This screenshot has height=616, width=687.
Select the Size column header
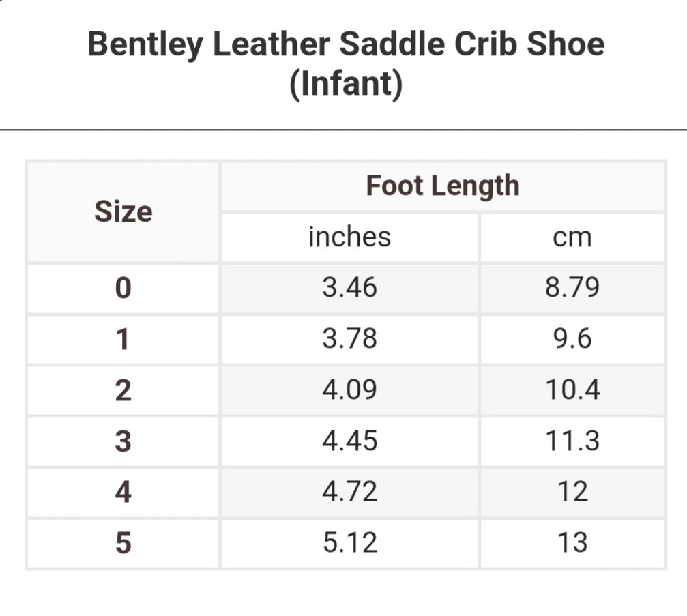coord(123,212)
